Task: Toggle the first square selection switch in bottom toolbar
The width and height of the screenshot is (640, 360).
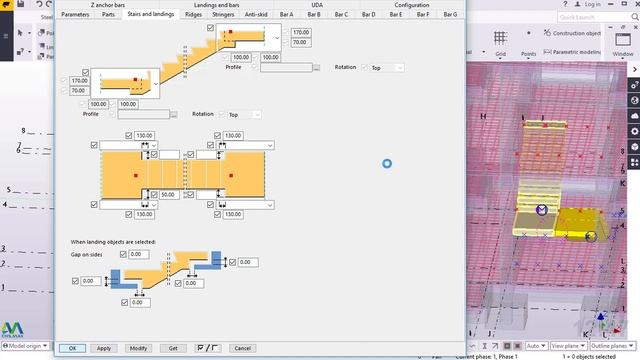Action: click(507, 346)
